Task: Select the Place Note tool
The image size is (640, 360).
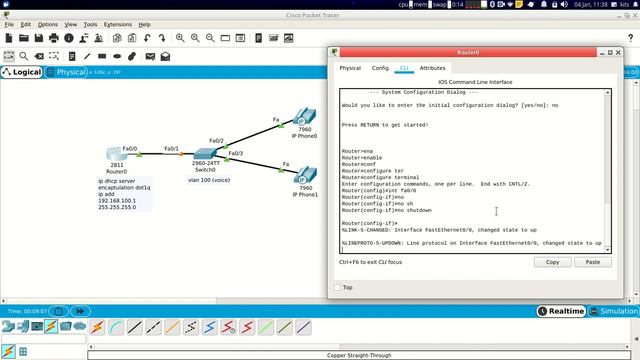Action: tap(72, 56)
